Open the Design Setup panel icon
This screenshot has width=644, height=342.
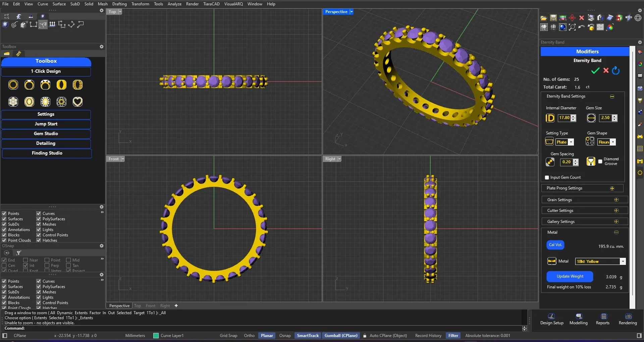(551, 316)
